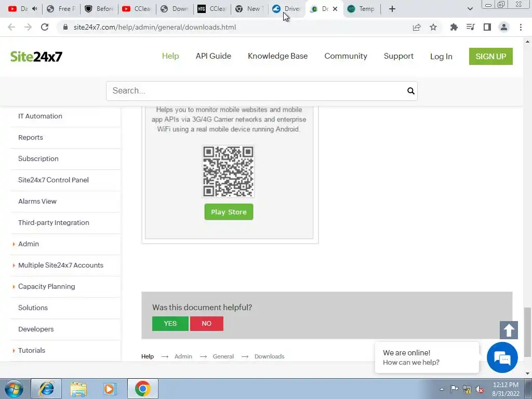Switch to the HTG CClea tab
This screenshot has width=532, height=399.
coord(212,9)
